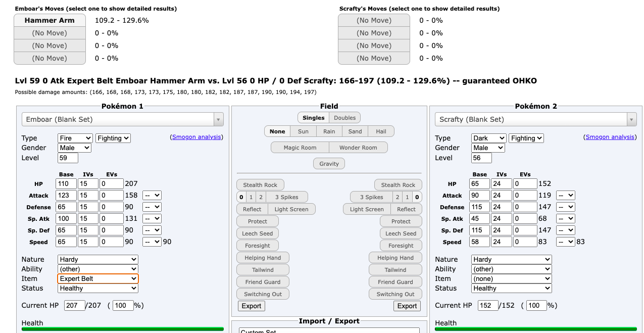Enable Protect for Emboar's side
Viewport: 644px width, 333px height.
[x=257, y=221]
